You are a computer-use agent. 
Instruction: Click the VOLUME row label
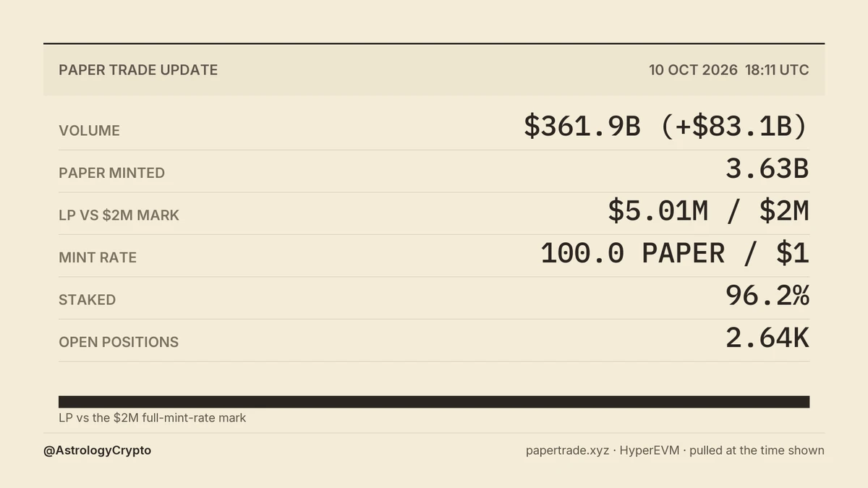click(x=89, y=131)
